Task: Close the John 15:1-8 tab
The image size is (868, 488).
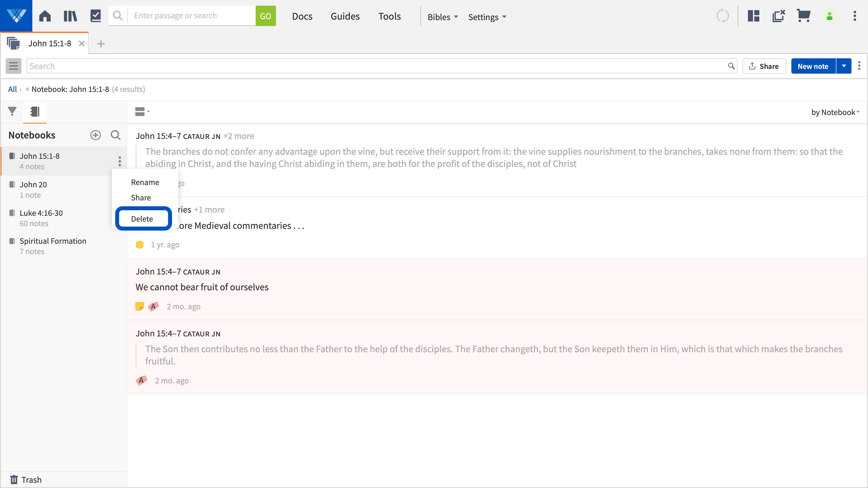Action: coord(82,43)
